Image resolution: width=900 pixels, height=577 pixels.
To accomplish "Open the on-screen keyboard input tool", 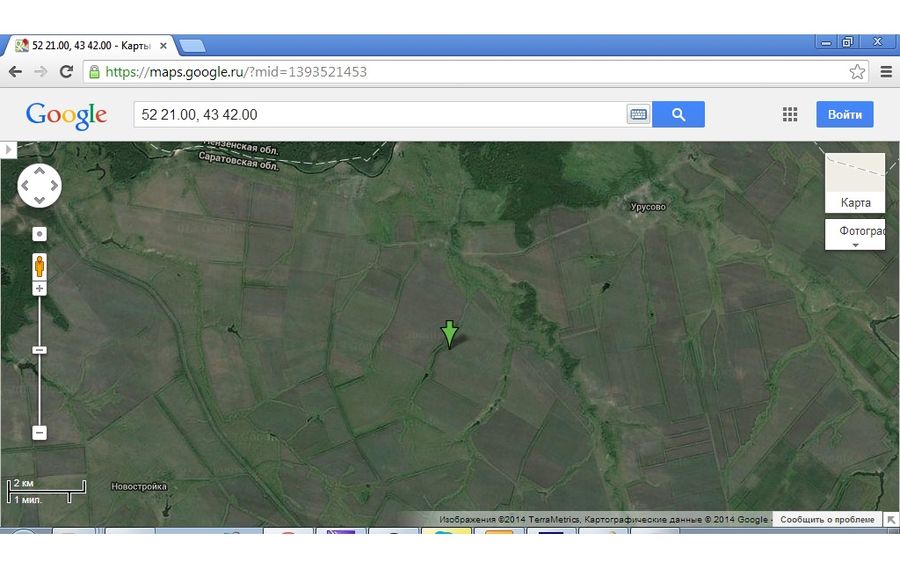I will [x=638, y=115].
